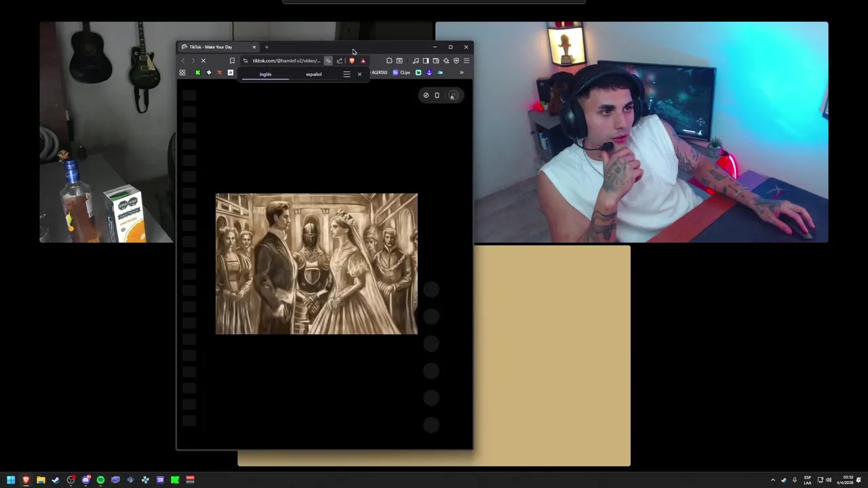
Task: Open the browser hamburger main menu
Action: 467,60
